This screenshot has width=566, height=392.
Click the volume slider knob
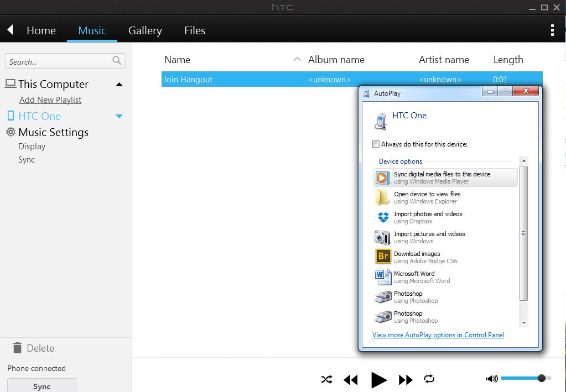542,378
